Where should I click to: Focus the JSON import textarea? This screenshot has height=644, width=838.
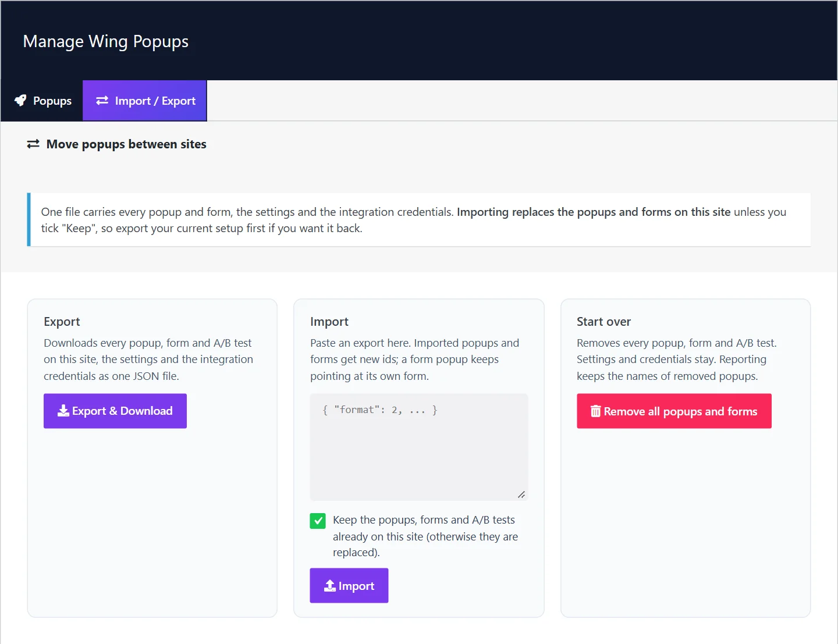419,447
